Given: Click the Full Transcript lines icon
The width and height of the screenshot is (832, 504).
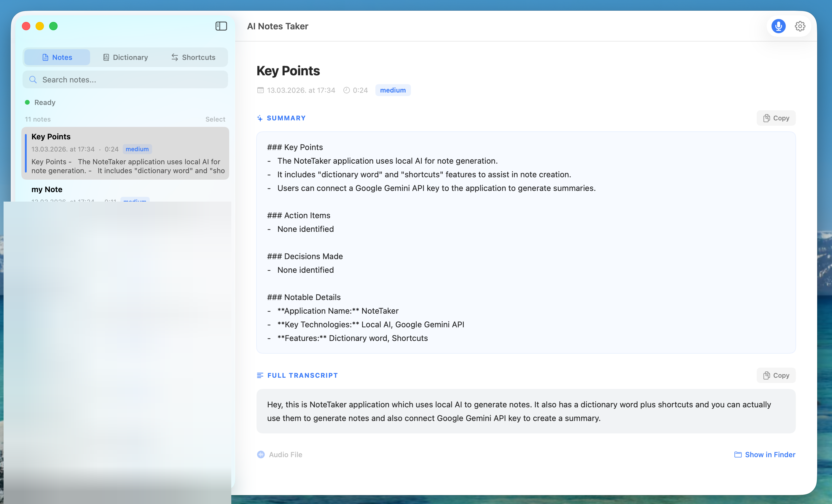Looking at the screenshot, I should (260, 375).
